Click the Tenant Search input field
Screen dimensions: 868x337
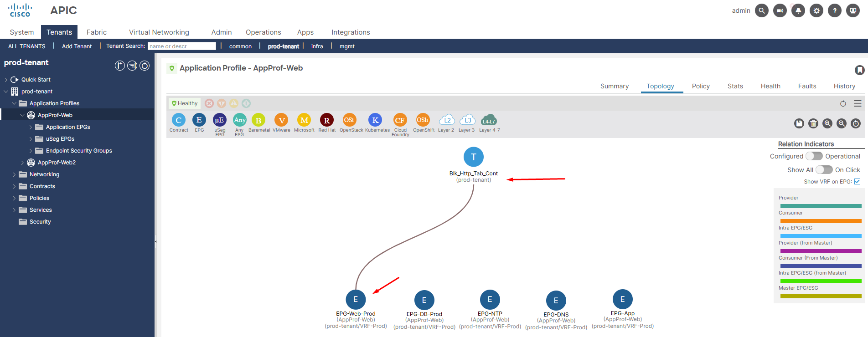(181, 46)
